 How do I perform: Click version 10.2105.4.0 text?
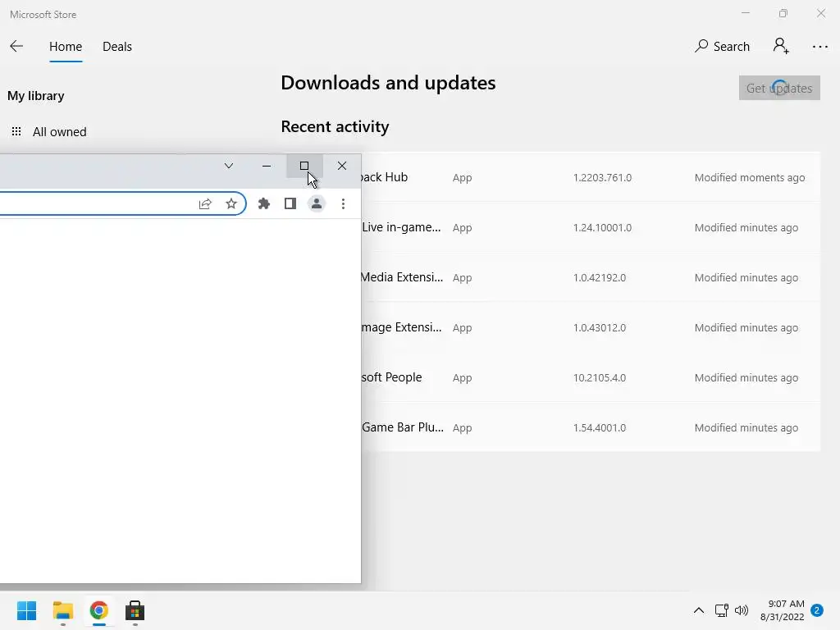click(x=600, y=377)
